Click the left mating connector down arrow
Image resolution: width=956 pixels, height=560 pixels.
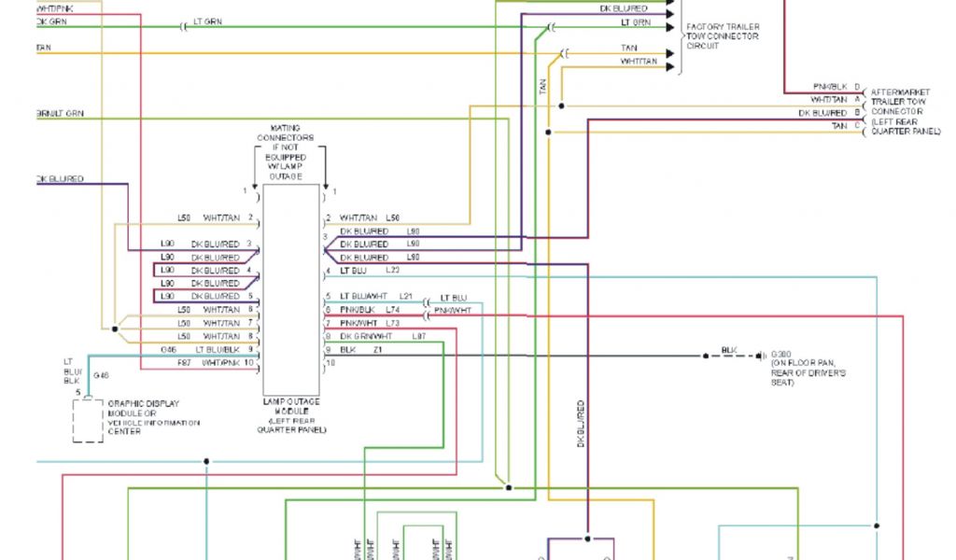256,177
